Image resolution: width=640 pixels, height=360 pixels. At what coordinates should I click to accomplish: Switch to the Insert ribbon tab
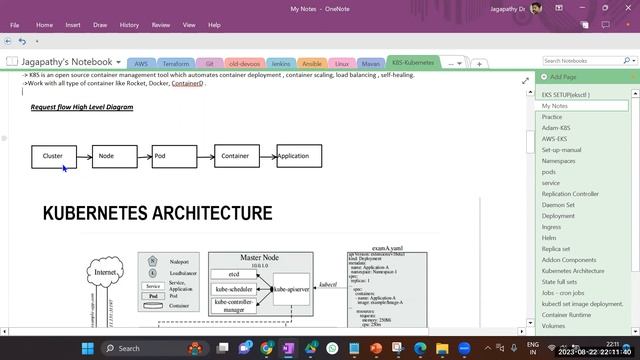point(73,25)
